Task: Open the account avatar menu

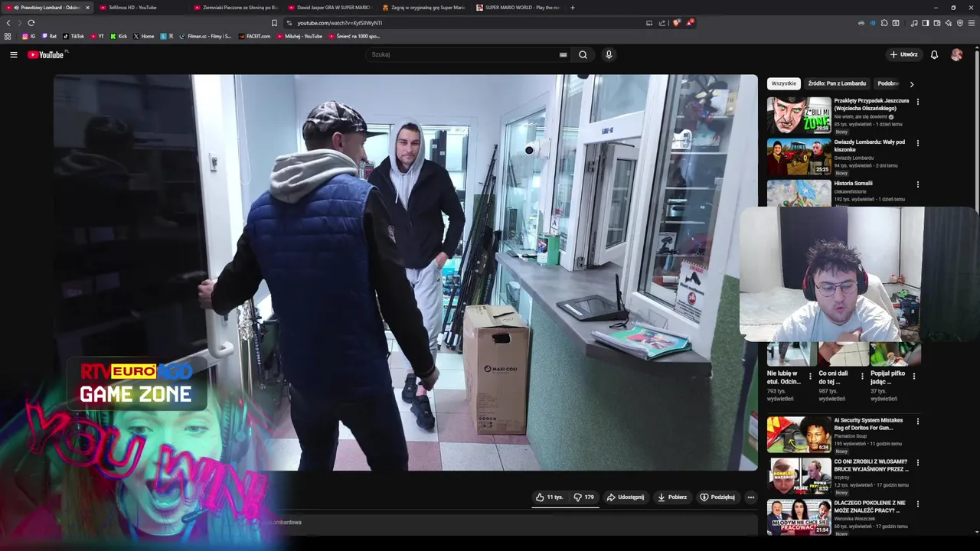Action: pyautogui.click(x=956, y=54)
